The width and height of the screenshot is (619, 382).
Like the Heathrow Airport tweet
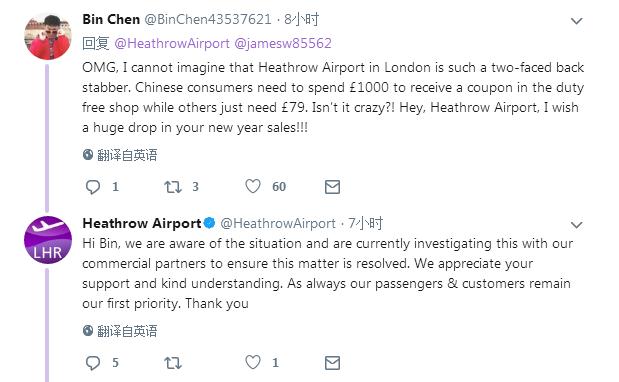pos(253,362)
